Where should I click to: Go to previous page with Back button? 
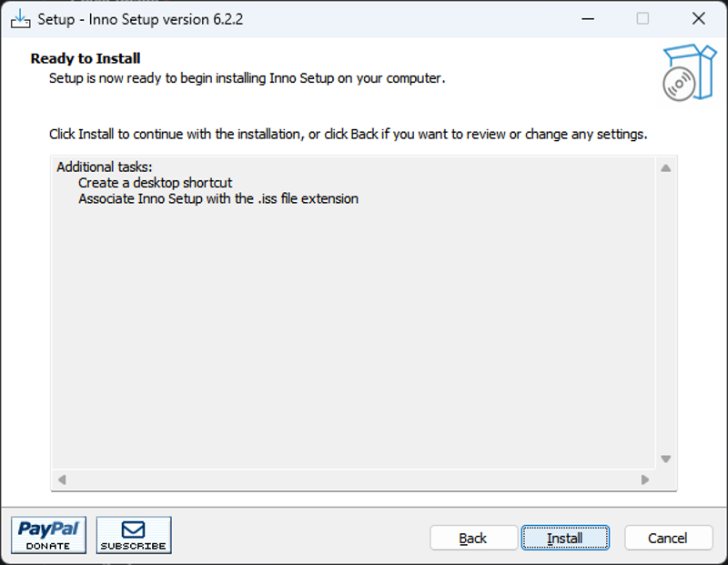[x=473, y=538]
